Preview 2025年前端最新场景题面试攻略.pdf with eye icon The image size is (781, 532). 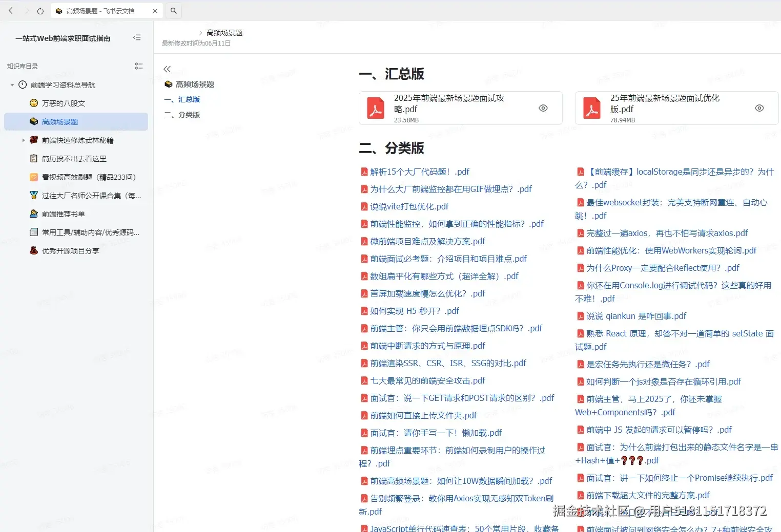click(543, 108)
